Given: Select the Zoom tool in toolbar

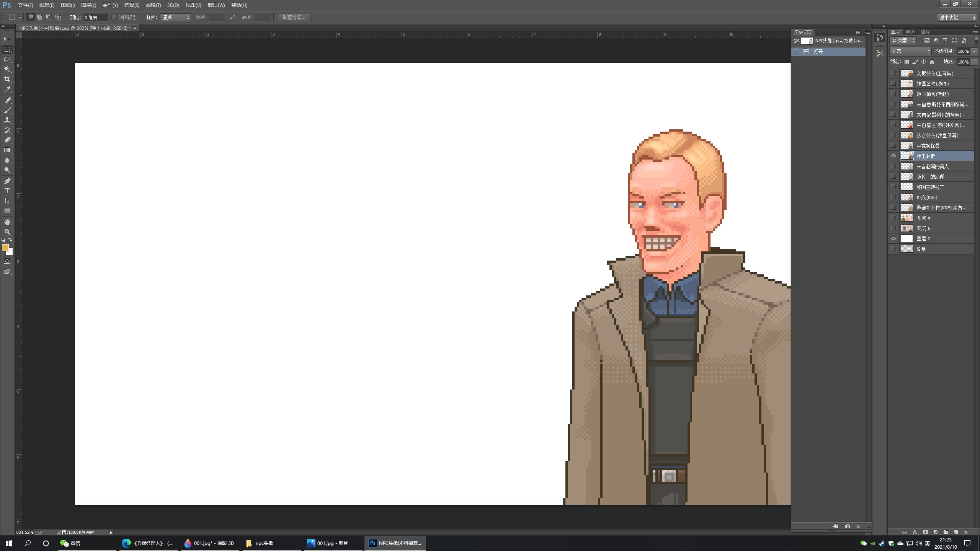Looking at the screenshot, I should coord(7,232).
